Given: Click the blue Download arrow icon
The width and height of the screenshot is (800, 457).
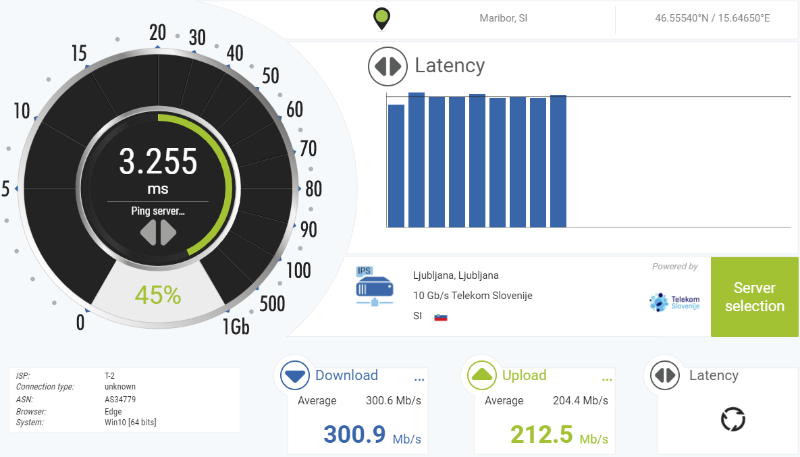Looking at the screenshot, I should click(x=295, y=376).
